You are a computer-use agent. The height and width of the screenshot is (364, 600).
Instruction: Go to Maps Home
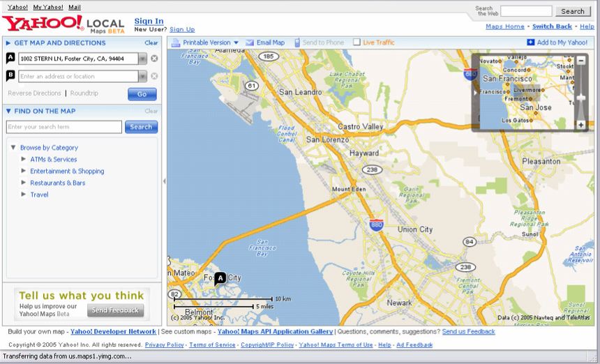pos(504,26)
